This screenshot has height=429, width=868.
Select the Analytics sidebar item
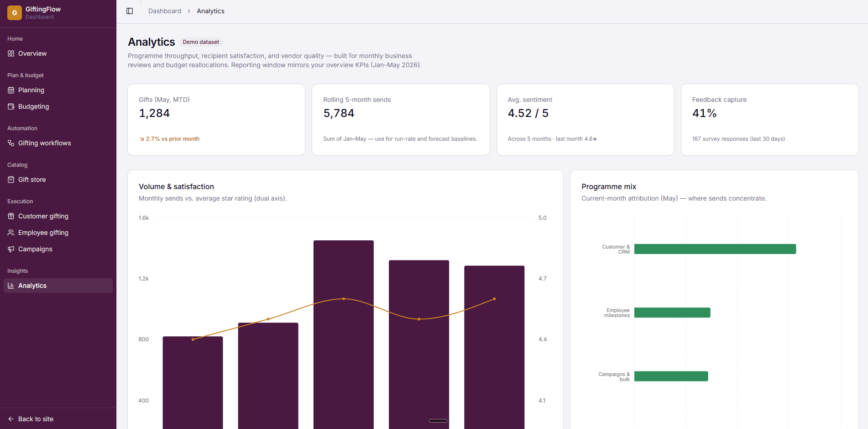pyautogui.click(x=58, y=286)
